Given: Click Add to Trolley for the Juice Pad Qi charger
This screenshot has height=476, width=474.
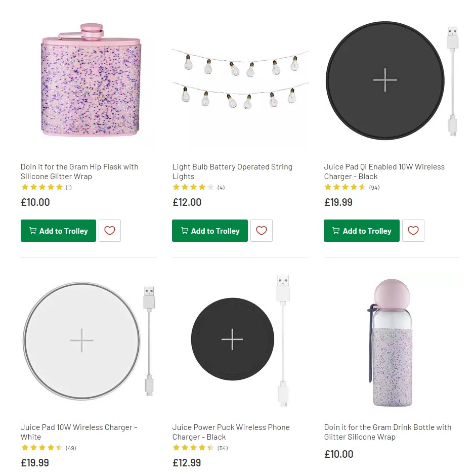Looking at the screenshot, I should pos(361,231).
